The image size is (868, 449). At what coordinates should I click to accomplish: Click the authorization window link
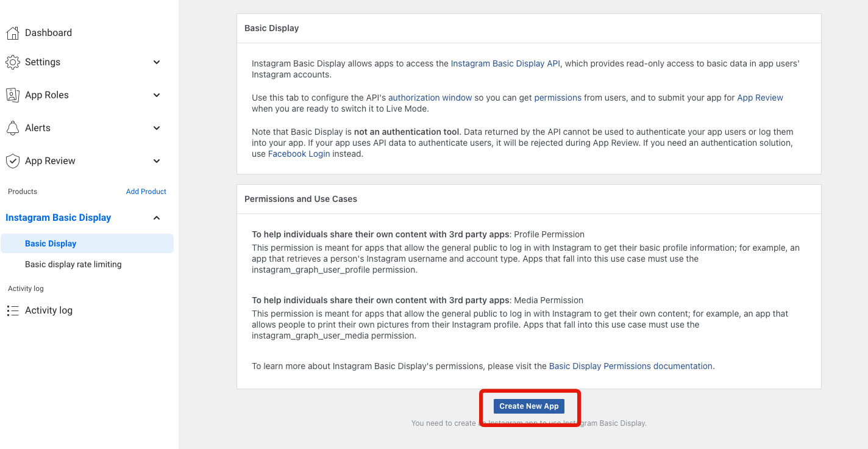(x=430, y=97)
